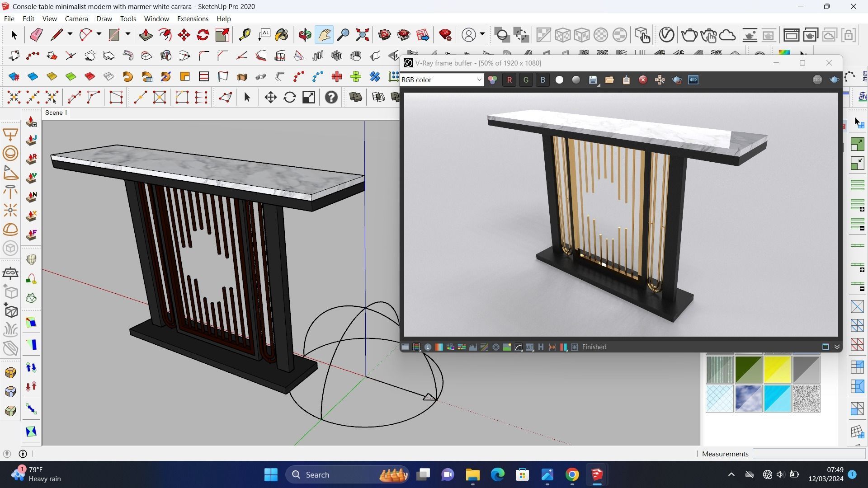Load image with folder icon in frame buffer
Viewport: 868px width, 488px height.
(609, 80)
